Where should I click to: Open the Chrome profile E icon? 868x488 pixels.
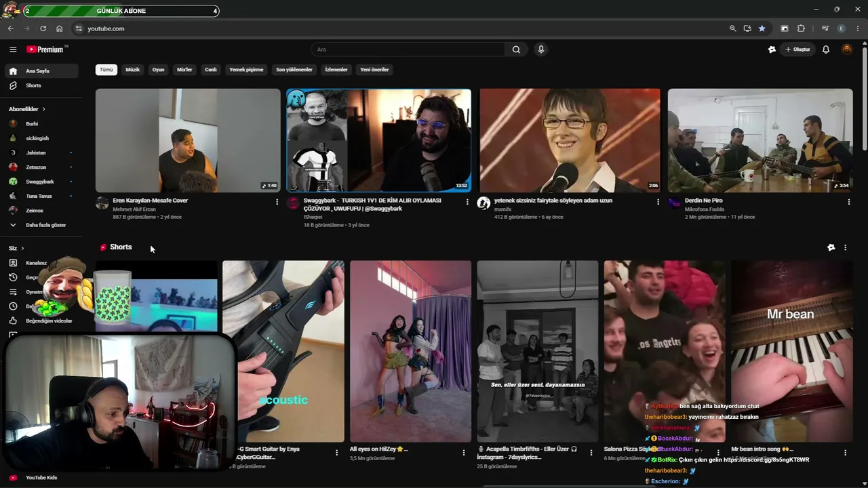[842, 28]
